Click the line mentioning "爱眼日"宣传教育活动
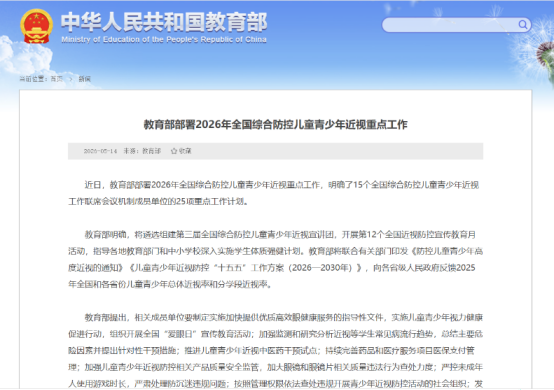Viewport: 554px width, 390px height. pyautogui.click(x=276, y=334)
